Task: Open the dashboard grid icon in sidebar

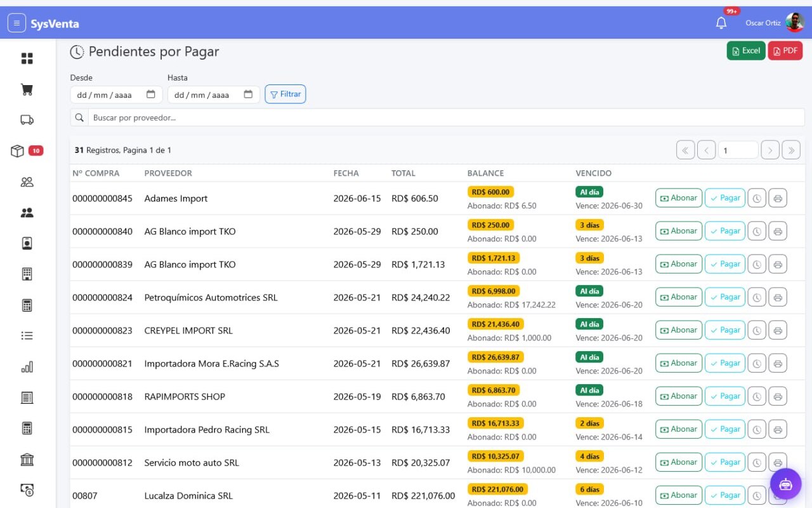Action: (x=27, y=58)
